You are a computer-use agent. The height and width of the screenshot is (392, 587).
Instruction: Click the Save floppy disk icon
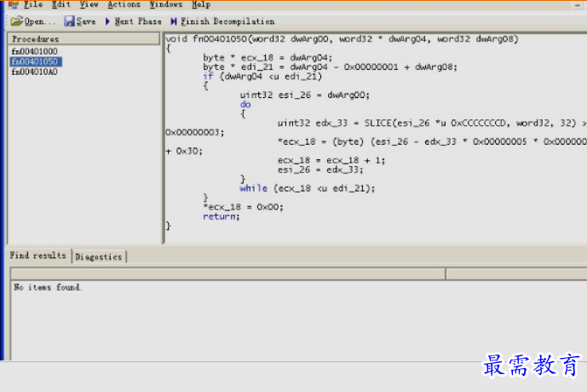[x=69, y=21]
